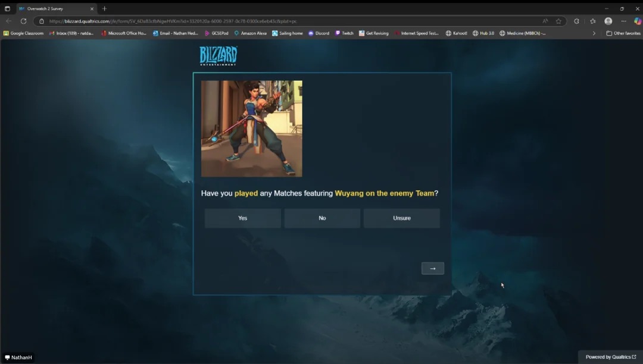Reload the survey page
The image size is (643, 364).
23,21
